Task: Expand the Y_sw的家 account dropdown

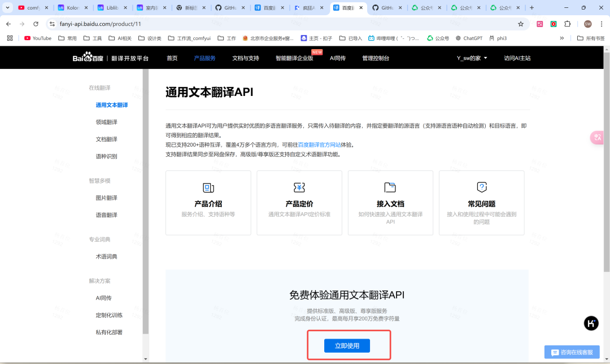Action: click(472, 58)
